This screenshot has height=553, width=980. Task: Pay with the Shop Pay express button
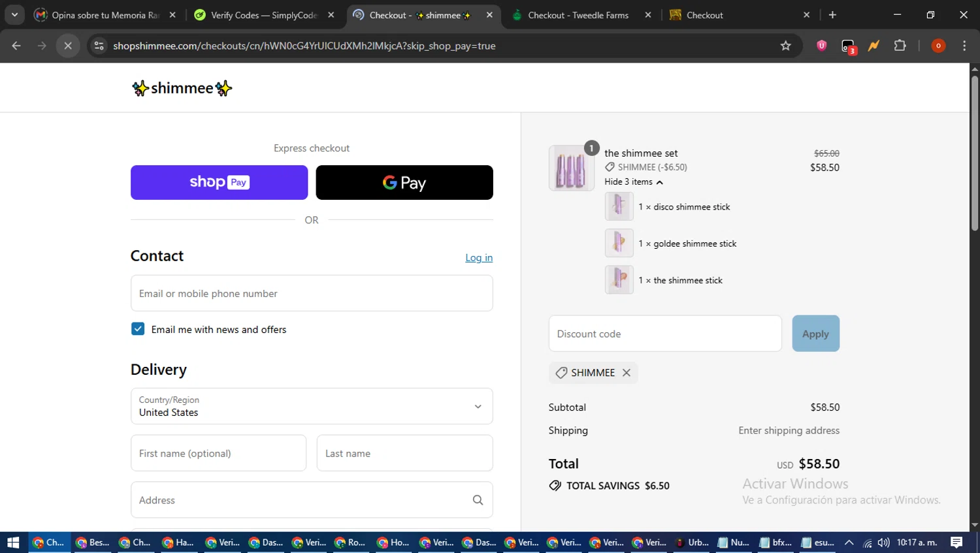click(x=219, y=182)
